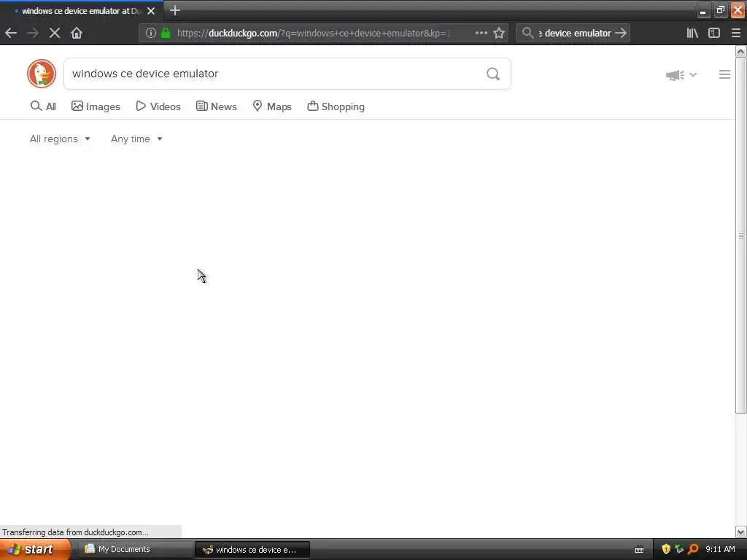Image resolution: width=747 pixels, height=560 pixels.
Task: Click the forward navigation arrow
Action: [32, 33]
